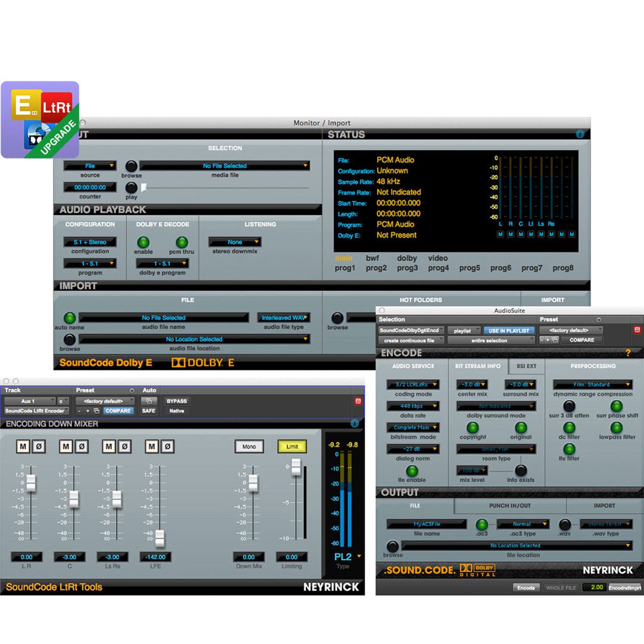Image resolution: width=644 pixels, height=644 pixels.
Task: Click the media file browse knob
Action: tap(131, 166)
